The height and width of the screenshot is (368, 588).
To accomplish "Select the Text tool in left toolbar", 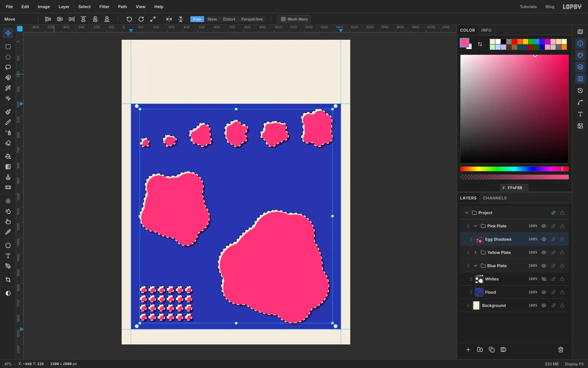I will tap(8, 256).
